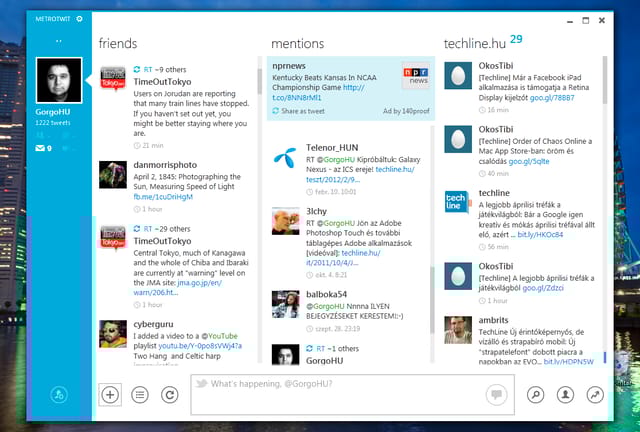Click the danmorrisphoto username
This screenshot has height=432, width=640.
click(165, 165)
